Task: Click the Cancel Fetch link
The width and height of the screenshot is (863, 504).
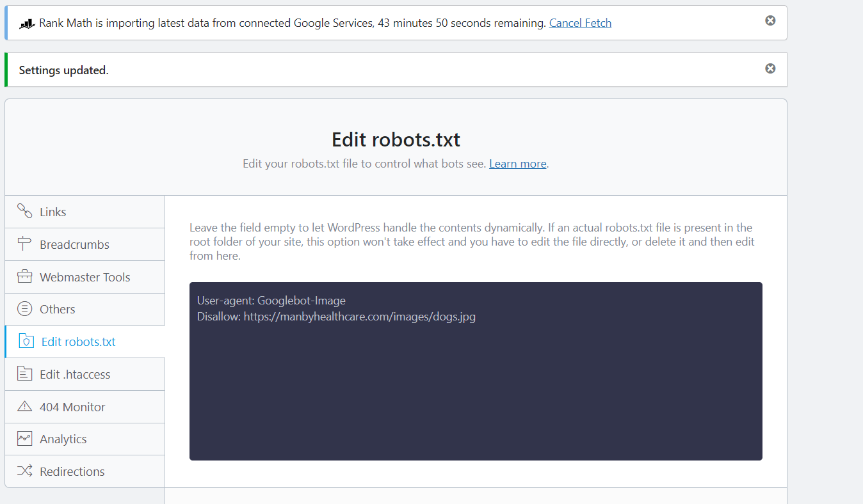Action: click(x=580, y=23)
